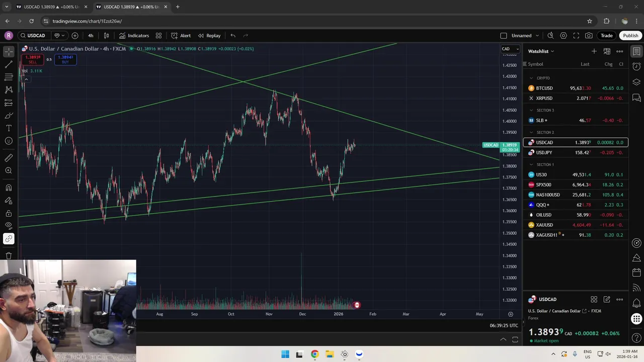
Task: Enter fullscreen chart mode
Action: click(576, 36)
